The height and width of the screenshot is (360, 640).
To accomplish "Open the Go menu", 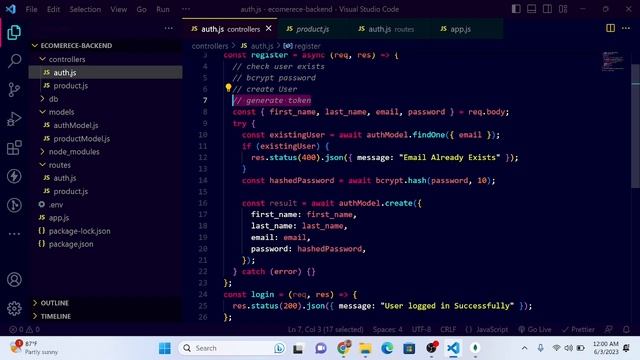I will (x=141, y=9).
